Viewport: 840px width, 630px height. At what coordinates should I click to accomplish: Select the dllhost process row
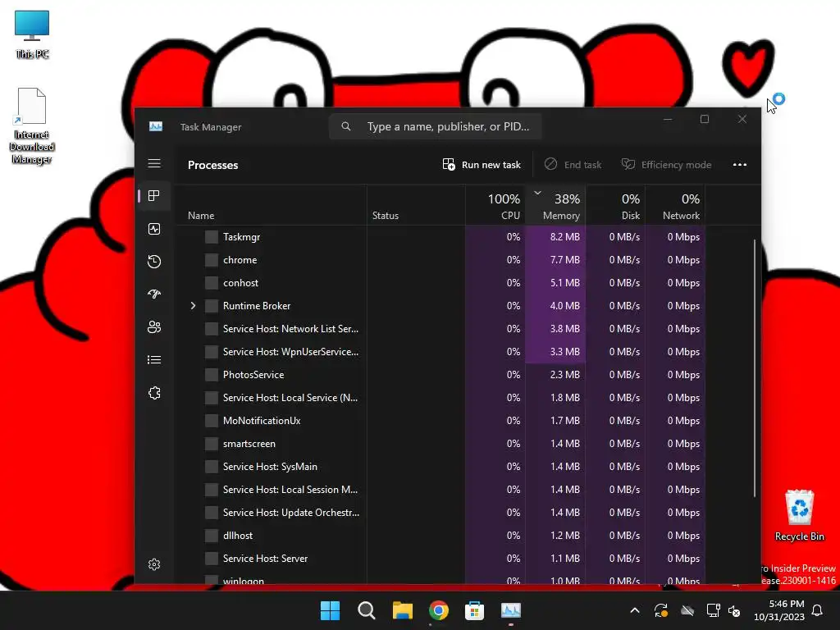tap(441, 536)
